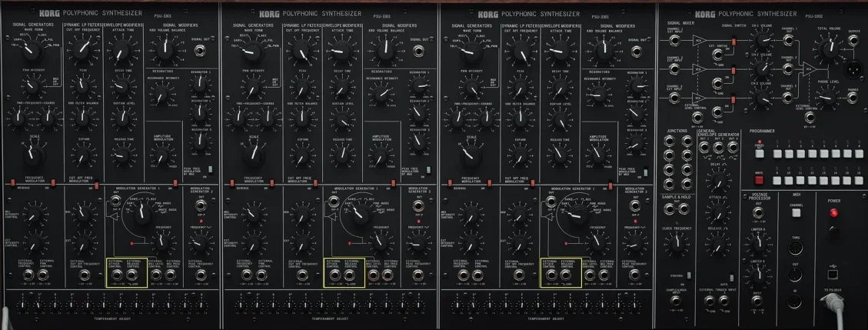Click the Voltage Processor Out jack
This screenshot has height=330, width=868.
click(758, 213)
